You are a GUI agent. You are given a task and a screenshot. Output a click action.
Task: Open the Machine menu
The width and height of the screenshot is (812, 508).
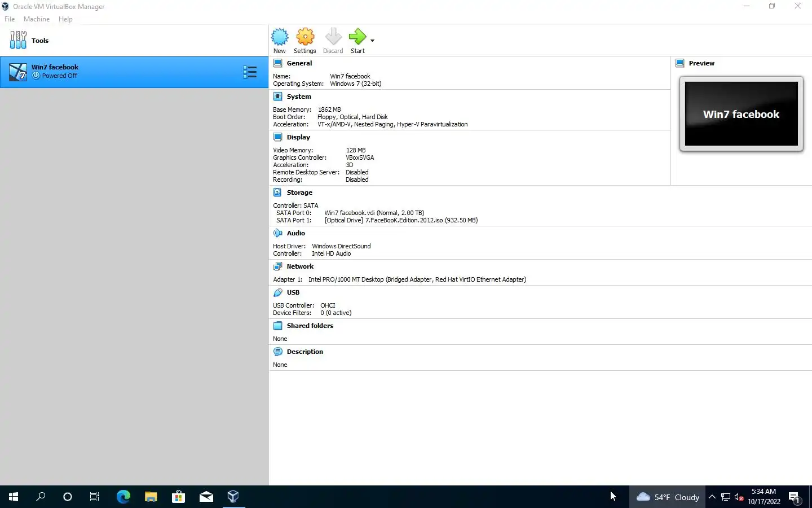[x=37, y=19]
